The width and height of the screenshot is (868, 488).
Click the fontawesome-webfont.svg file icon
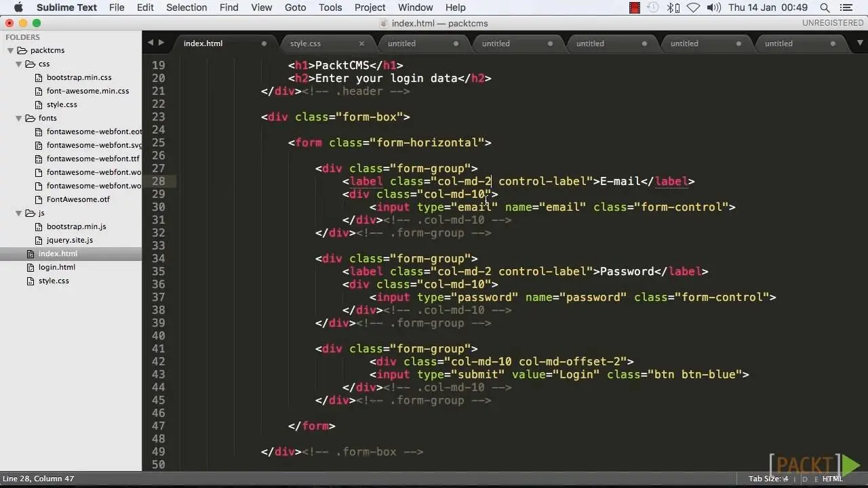pos(39,145)
